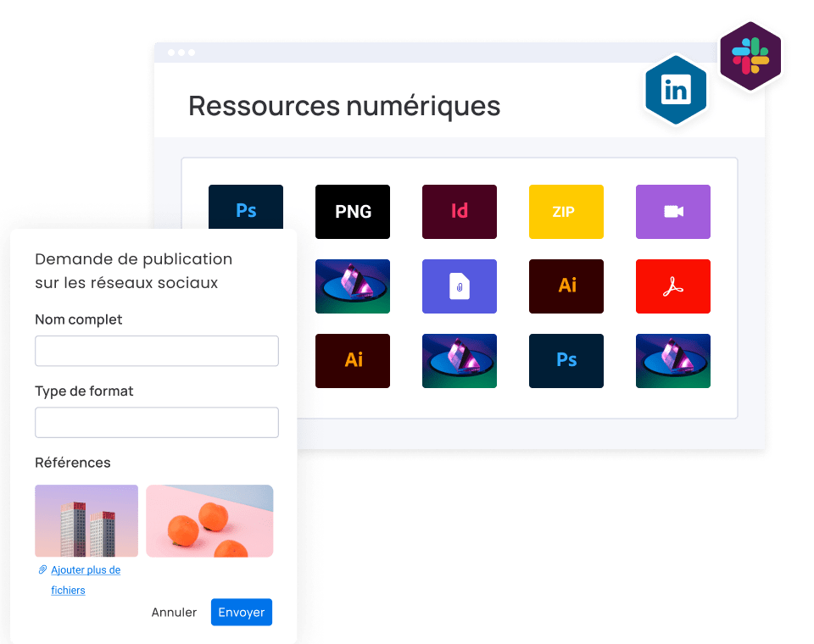Select the InDesign Id file tile

[x=460, y=212]
